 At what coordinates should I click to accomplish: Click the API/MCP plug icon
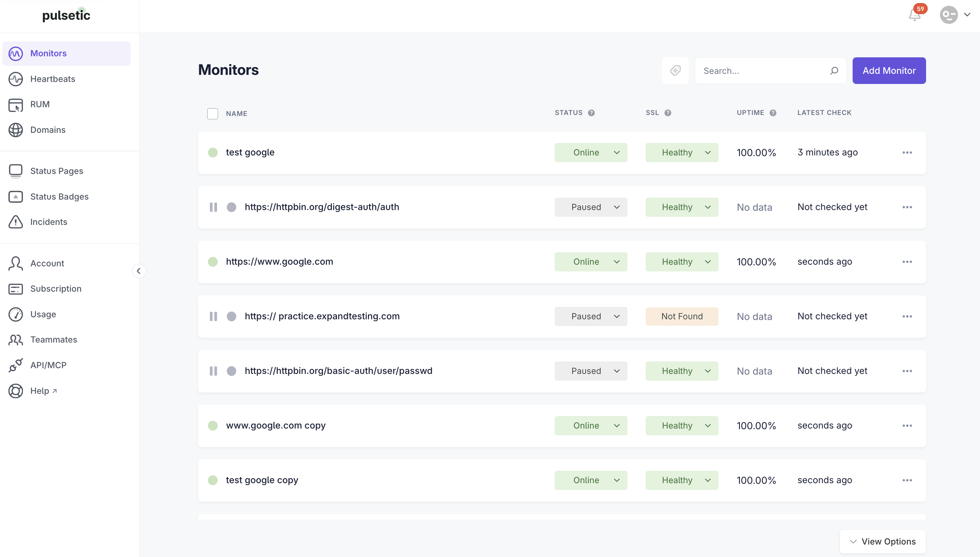[16, 365]
